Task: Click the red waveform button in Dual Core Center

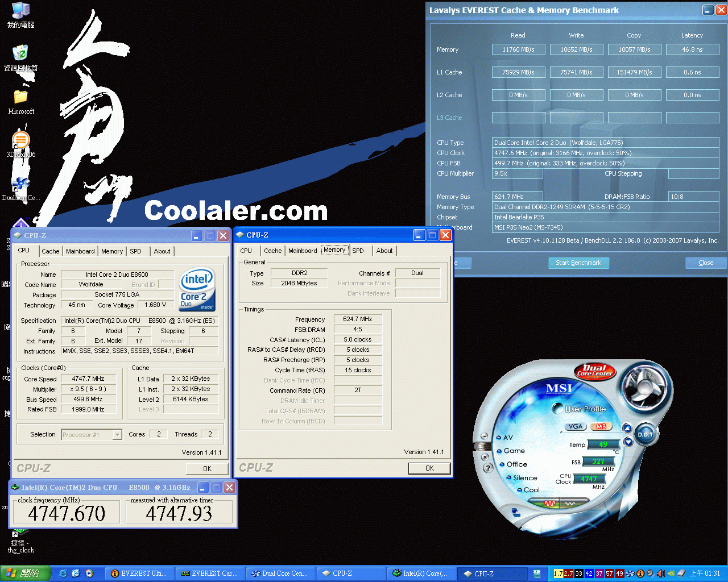Action: (x=550, y=503)
